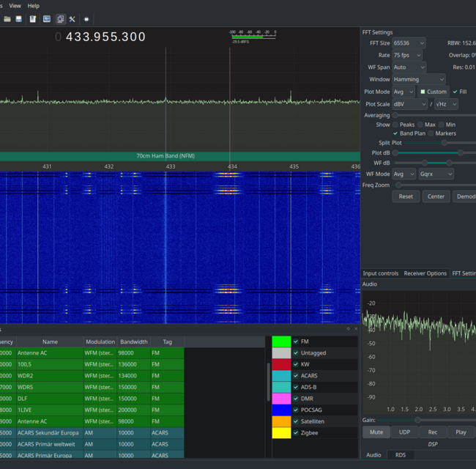Click the Reset zoom button
The image size is (476, 469).
point(406,196)
